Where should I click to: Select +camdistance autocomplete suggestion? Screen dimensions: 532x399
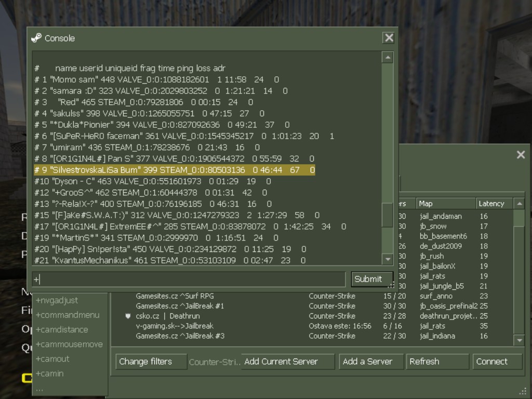coord(62,329)
